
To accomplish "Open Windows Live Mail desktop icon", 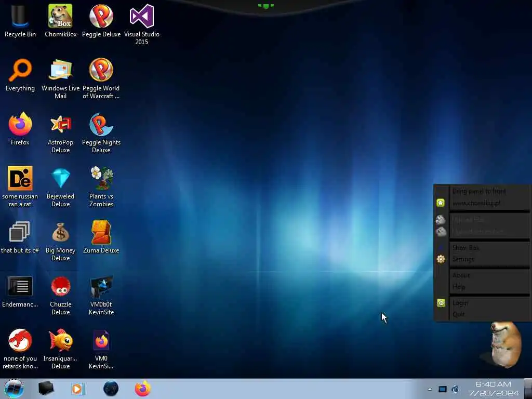I will tap(60, 79).
